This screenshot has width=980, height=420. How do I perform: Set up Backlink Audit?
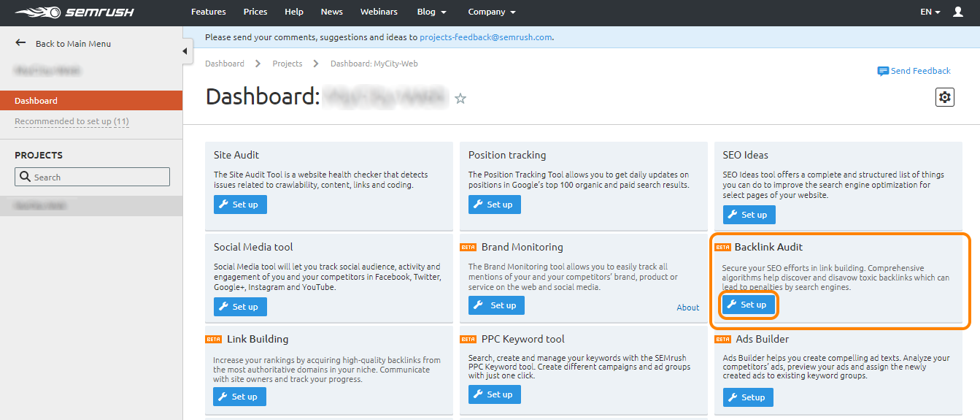749,305
